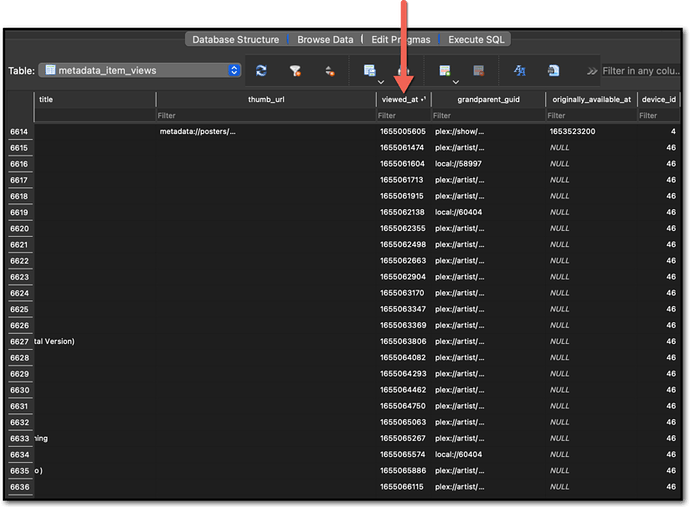The width and height of the screenshot is (690, 507).
Task: Sort by the viewed_at column header
Action: click(x=404, y=99)
